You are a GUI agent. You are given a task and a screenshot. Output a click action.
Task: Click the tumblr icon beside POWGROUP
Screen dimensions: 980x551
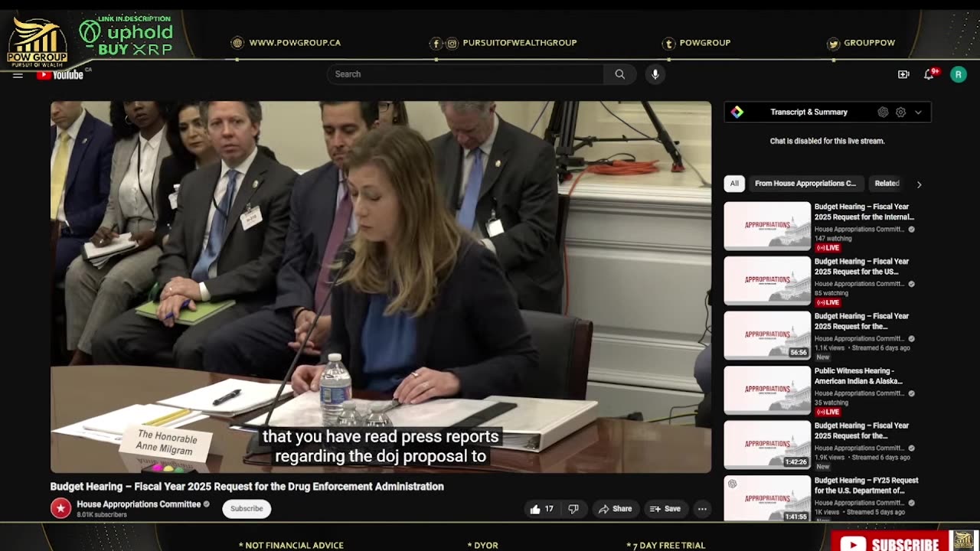668,44
